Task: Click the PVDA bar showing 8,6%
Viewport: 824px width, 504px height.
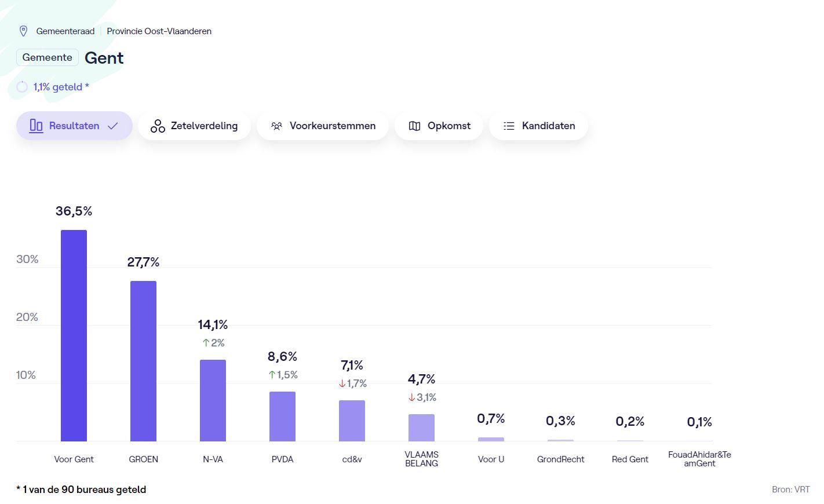Action: 282,416
